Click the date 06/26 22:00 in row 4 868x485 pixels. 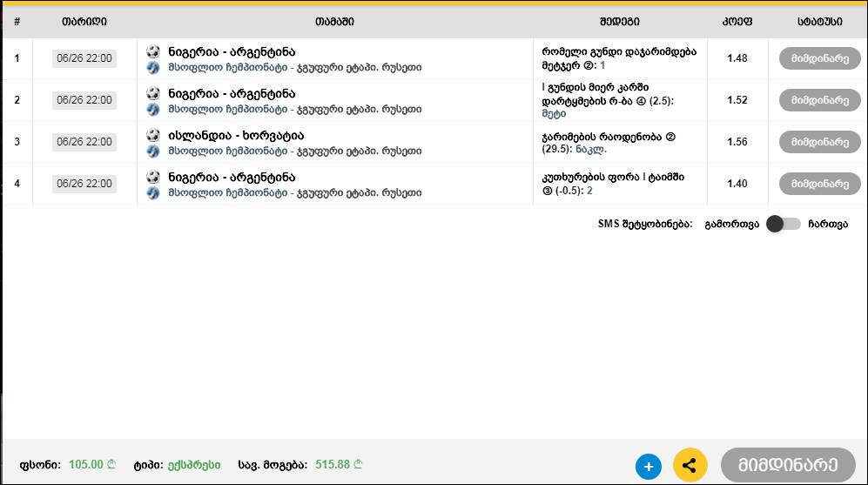[x=84, y=184]
